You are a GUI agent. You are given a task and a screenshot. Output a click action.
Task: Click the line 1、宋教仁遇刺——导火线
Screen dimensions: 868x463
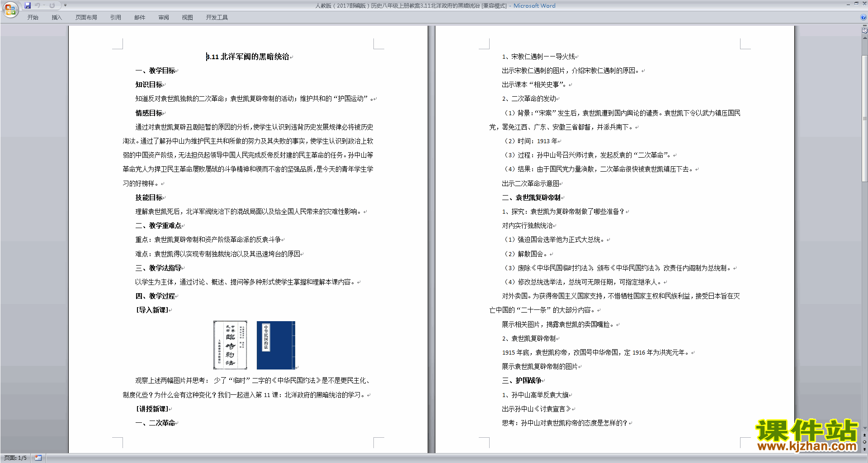tap(538, 56)
